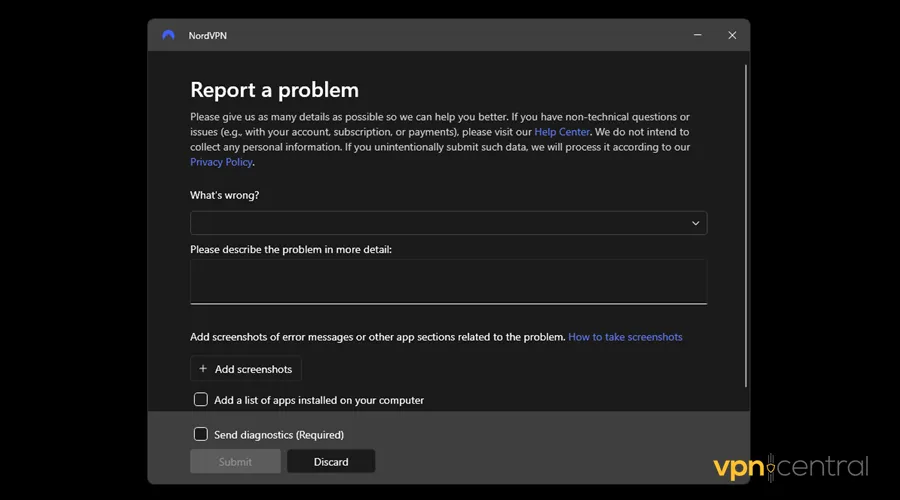
Task: Open How to take screenshots link
Action: tap(625, 337)
